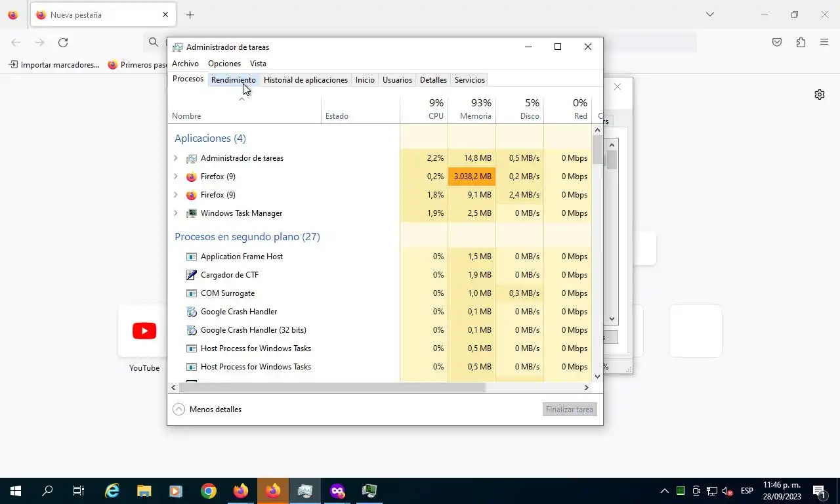Open the Firefox hamburger menu
Screen dimensions: 840x504
click(824, 43)
